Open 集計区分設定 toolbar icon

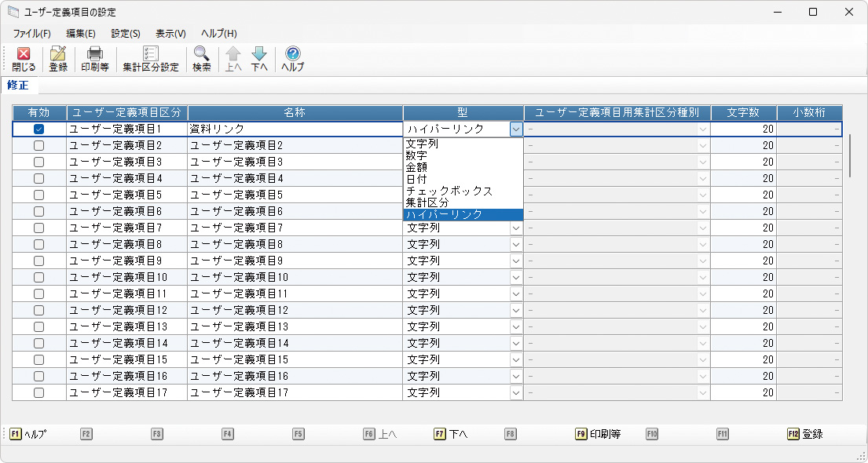tap(151, 55)
